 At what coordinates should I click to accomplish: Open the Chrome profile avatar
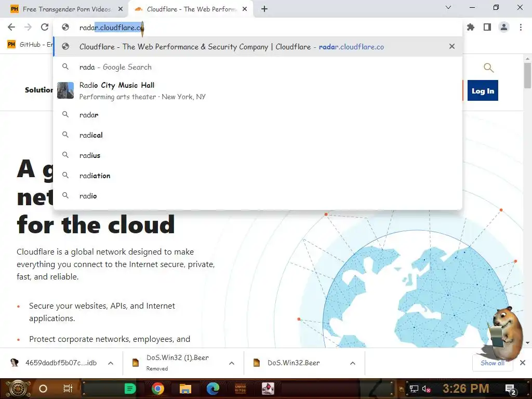coord(504,27)
